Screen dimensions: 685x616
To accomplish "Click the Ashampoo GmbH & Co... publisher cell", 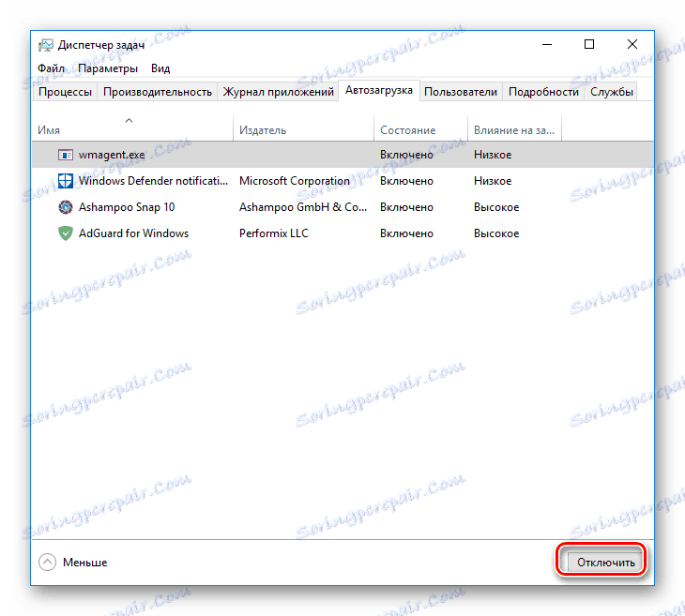I will coord(303,207).
